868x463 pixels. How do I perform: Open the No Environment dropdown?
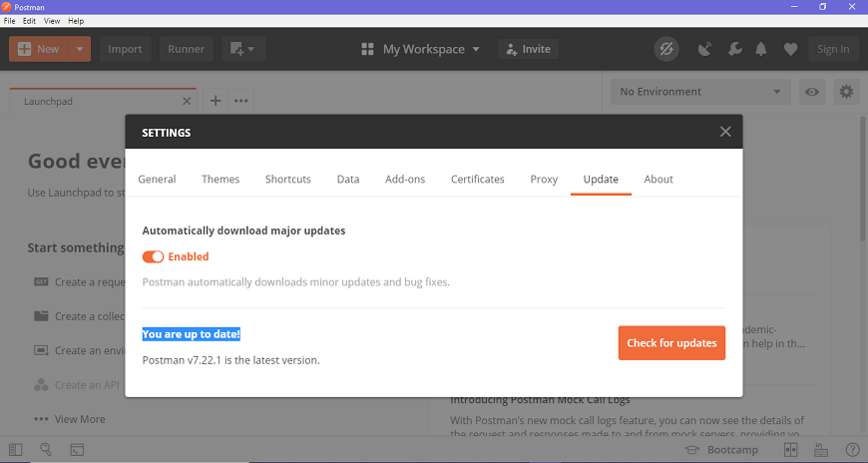click(700, 92)
